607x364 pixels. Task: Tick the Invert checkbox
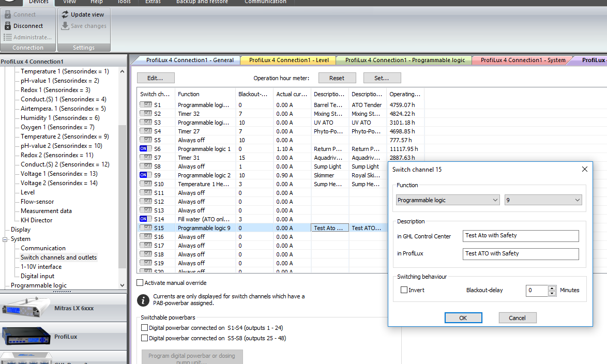click(x=404, y=290)
